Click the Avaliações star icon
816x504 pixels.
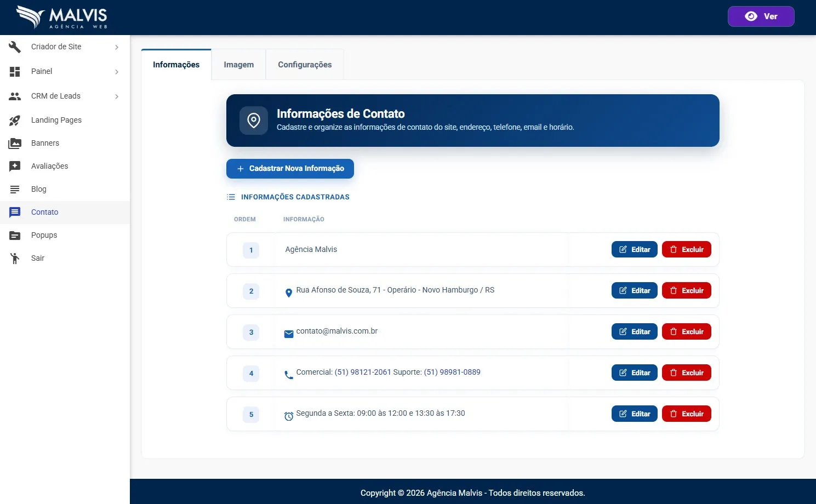click(15, 166)
